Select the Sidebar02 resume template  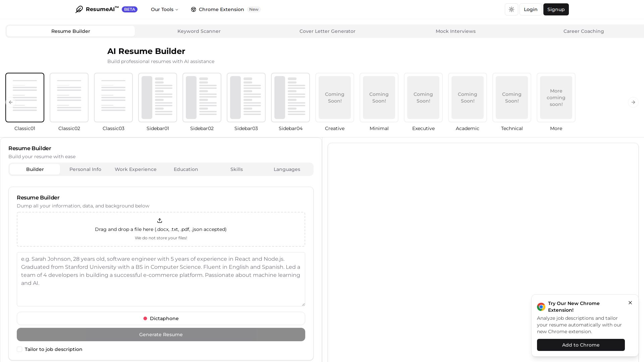(202, 98)
